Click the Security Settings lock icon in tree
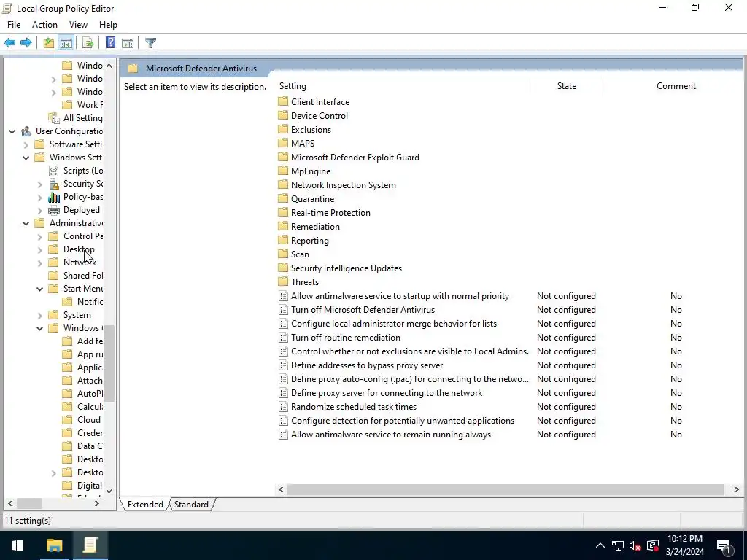The height and width of the screenshot is (560, 747). [x=54, y=184]
